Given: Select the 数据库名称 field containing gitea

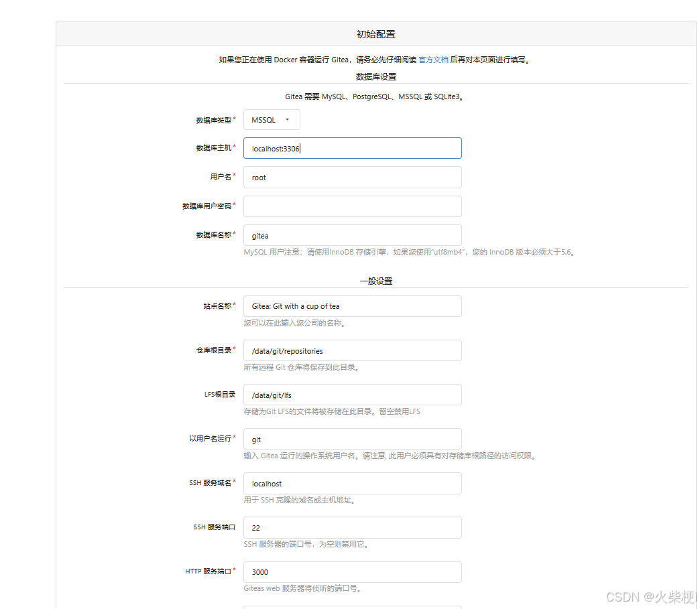Looking at the screenshot, I should 352,236.
